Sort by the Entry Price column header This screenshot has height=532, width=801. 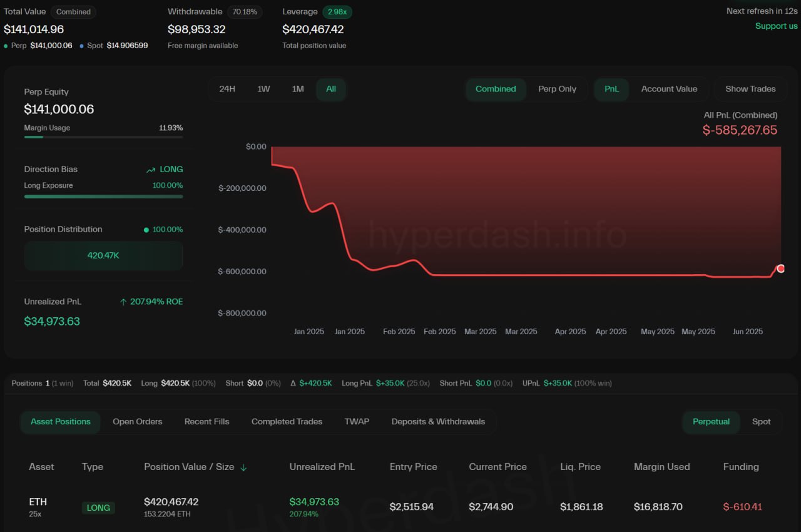coord(413,467)
